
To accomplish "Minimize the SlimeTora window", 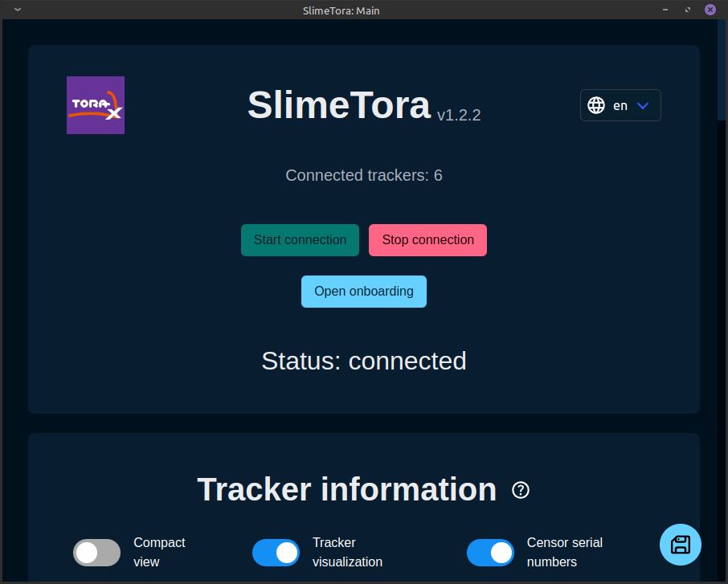I will 665,10.
